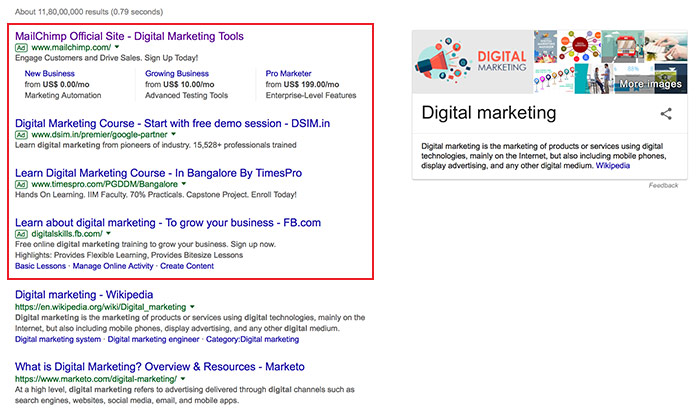Viewport: 700px width, 420px height.
Task: Click the Ad badge beside www.timespro.com URL
Action: [x=21, y=184]
